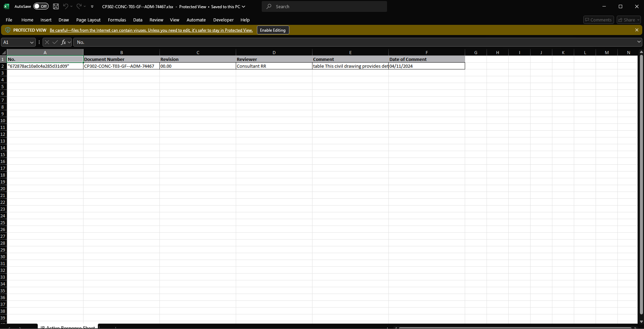Close the Protected View message bar
Image resolution: width=644 pixels, height=329 pixels.
pyautogui.click(x=637, y=30)
